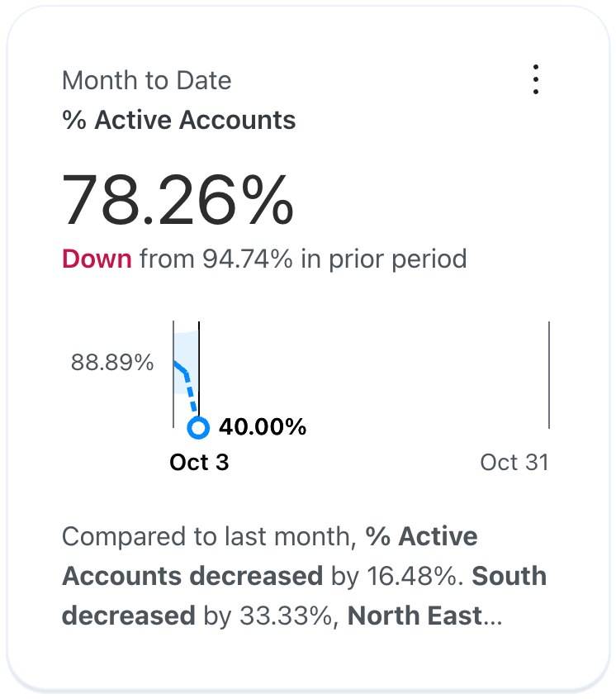Screen dimensions: 616x699
Task: Click the vertical current date line
Action: tap(199, 369)
